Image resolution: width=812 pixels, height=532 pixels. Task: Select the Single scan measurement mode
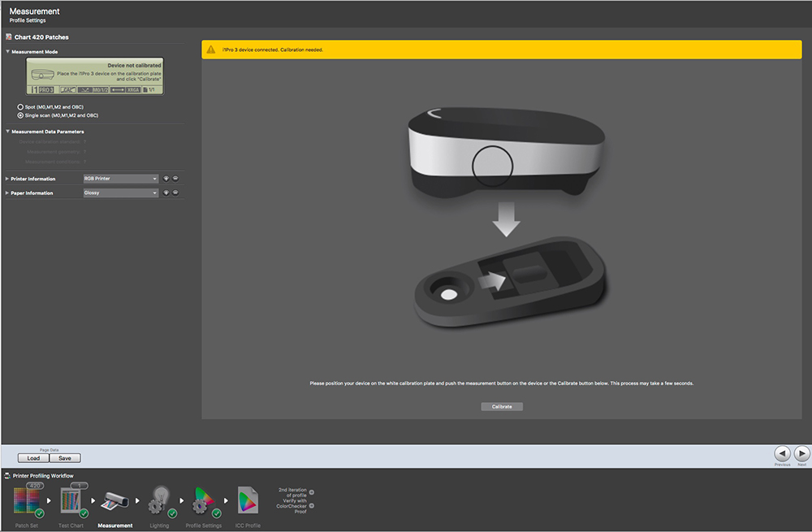pos(20,115)
